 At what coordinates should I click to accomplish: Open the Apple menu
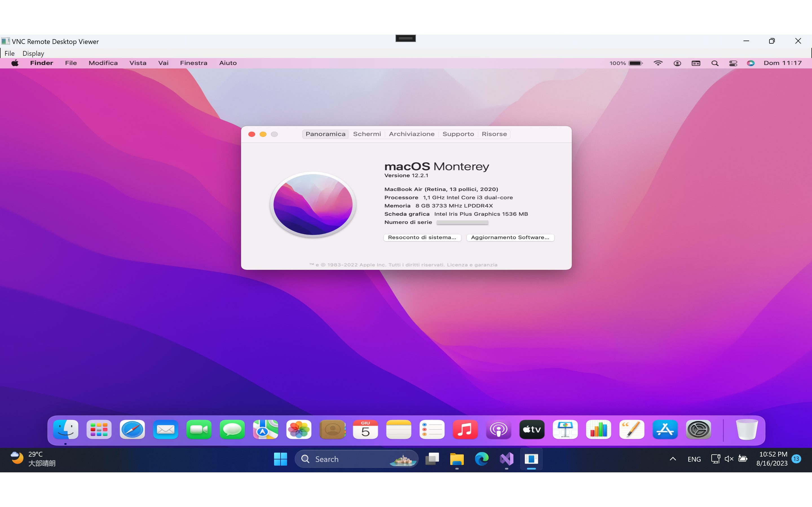(x=15, y=63)
